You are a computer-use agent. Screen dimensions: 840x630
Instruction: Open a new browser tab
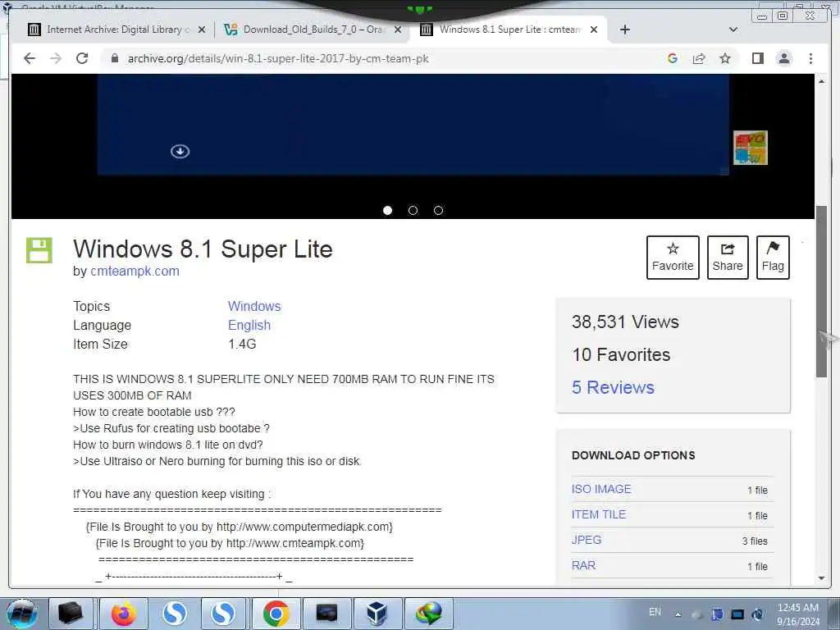624,30
